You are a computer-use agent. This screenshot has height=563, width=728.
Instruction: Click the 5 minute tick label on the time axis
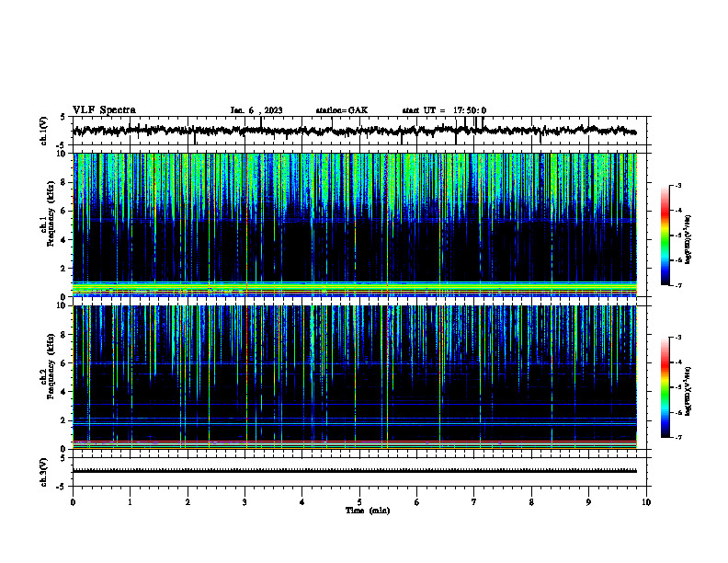[359, 502]
